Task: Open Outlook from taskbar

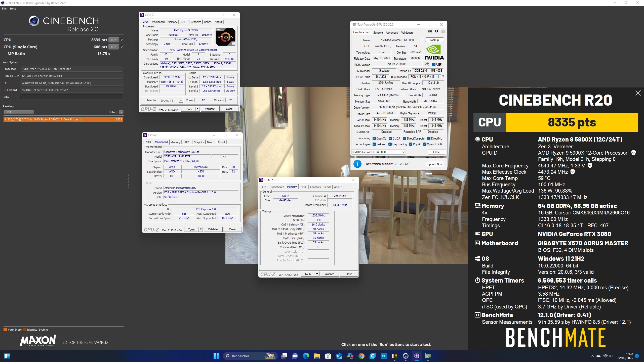Action: (339, 356)
